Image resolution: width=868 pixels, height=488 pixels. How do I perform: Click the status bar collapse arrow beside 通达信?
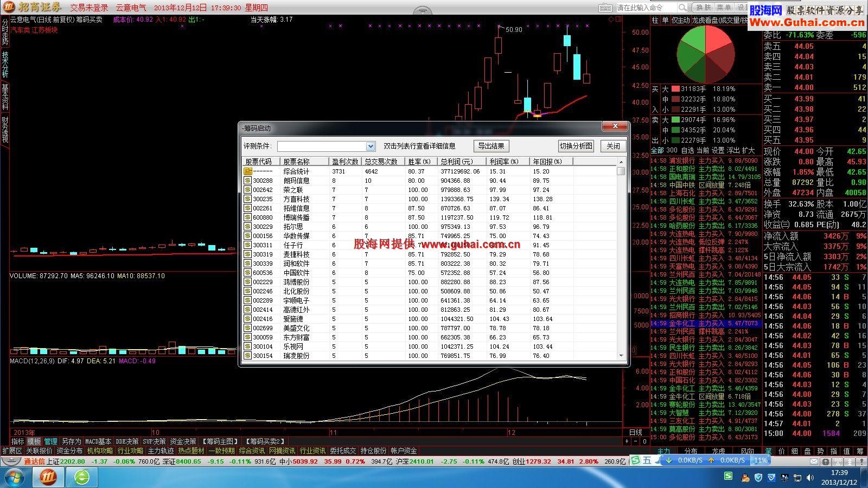tap(10, 461)
